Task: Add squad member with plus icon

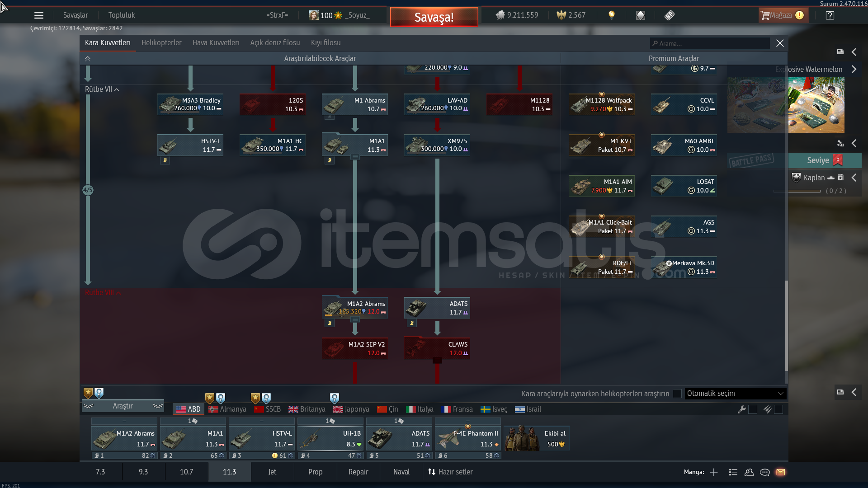Action: (x=714, y=472)
